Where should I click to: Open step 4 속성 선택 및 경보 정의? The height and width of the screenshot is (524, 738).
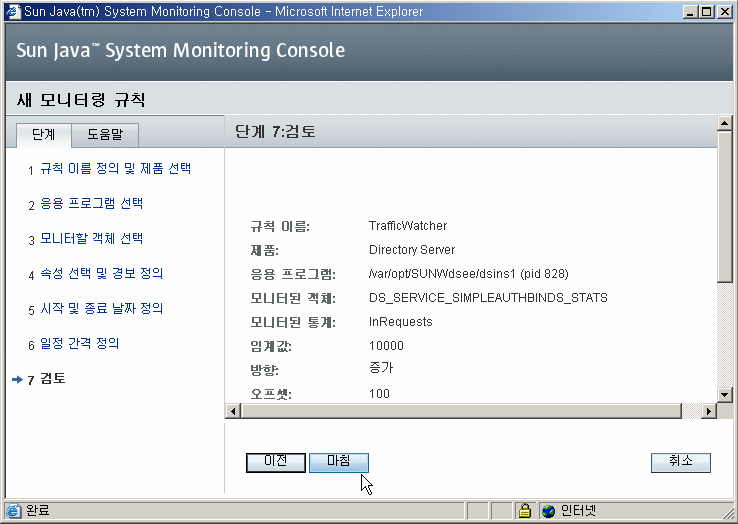point(102,273)
